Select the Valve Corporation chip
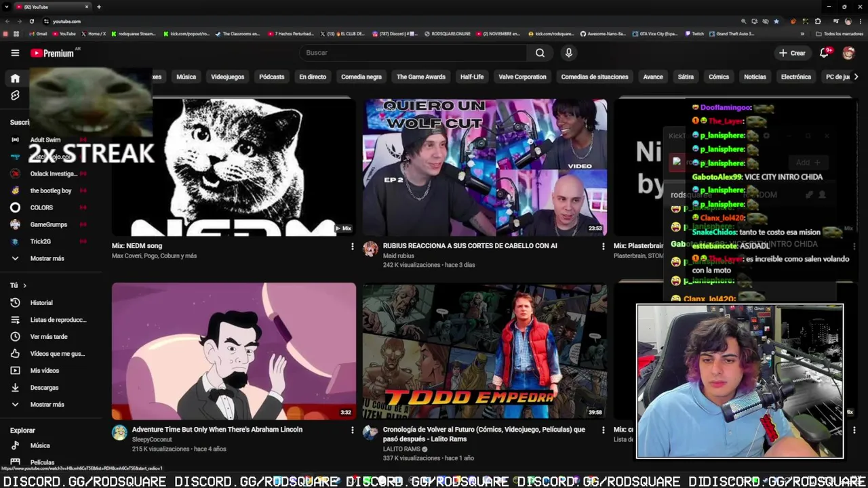The height and width of the screenshot is (488, 868). tap(522, 77)
